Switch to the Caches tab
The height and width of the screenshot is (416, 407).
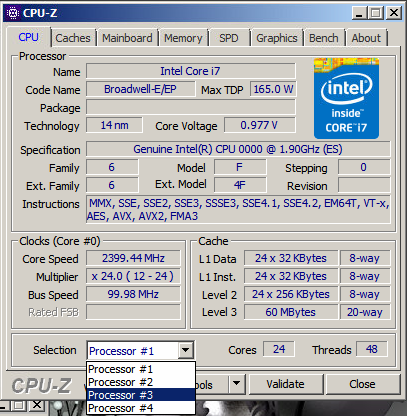pos(73,38)
